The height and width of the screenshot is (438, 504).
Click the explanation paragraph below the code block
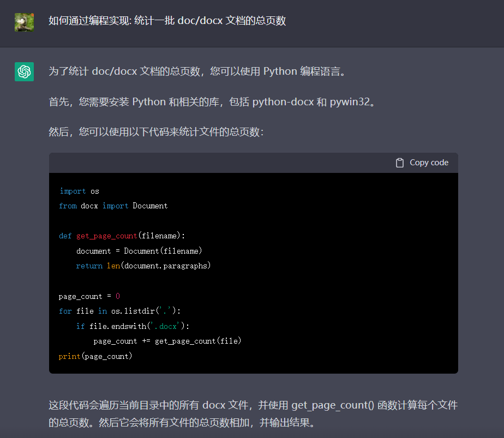point(253,413)
